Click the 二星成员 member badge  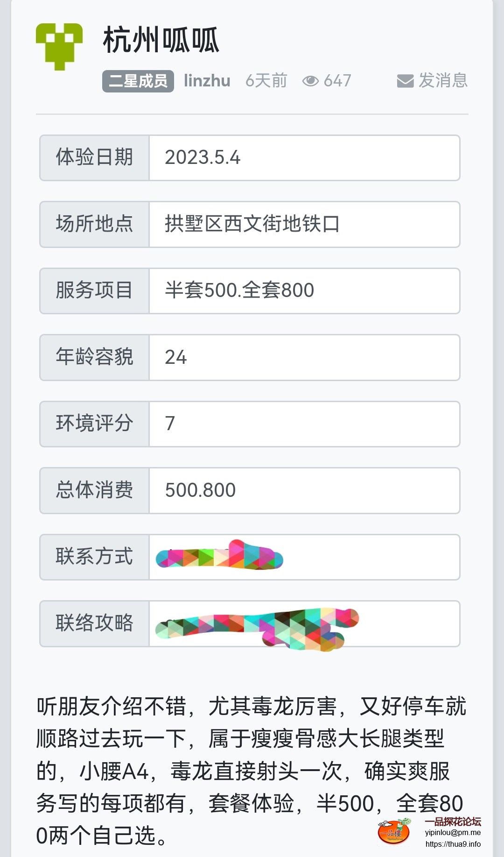[138, 81]
